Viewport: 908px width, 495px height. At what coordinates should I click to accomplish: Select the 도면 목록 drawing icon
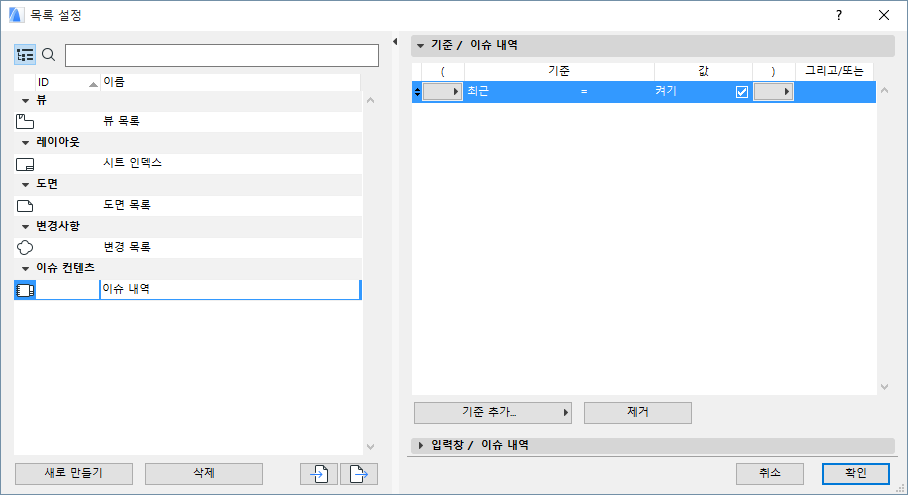(x=25, y=206)
